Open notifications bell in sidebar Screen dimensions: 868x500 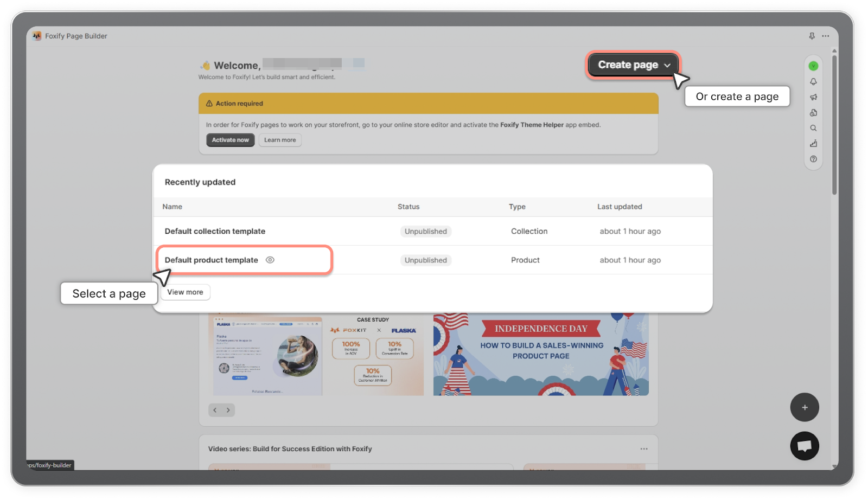point(813,82)
